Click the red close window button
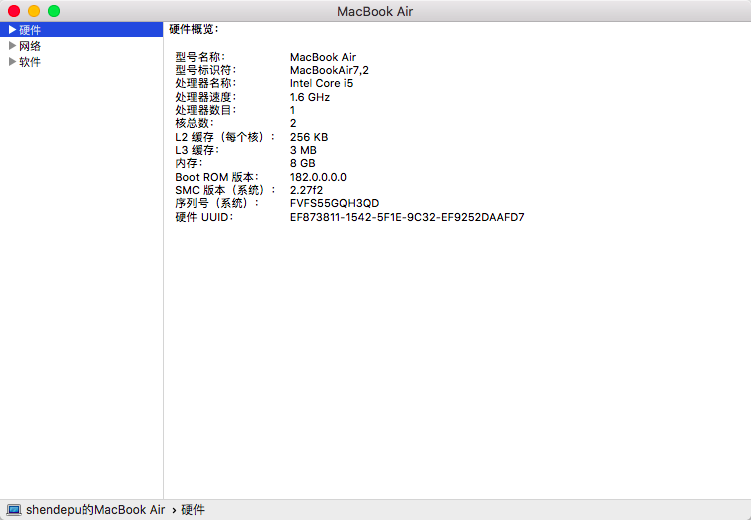Viewport: 751px width, 520px height. [14, 11]
